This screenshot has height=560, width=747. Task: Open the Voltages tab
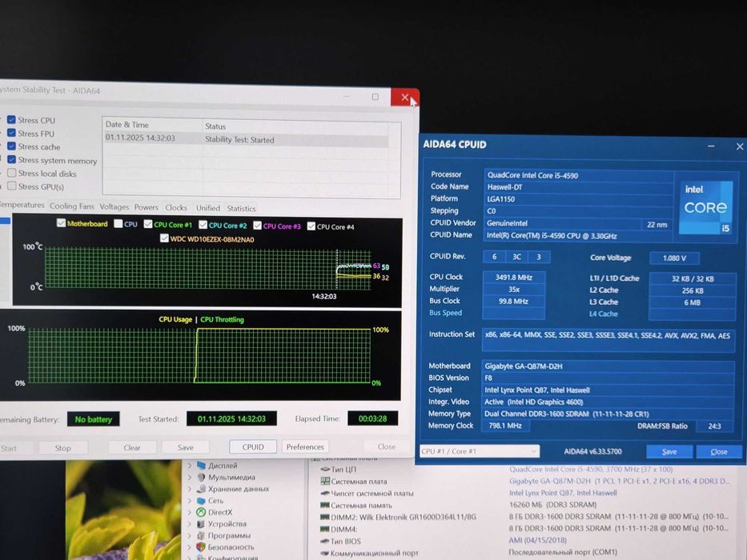114,206
